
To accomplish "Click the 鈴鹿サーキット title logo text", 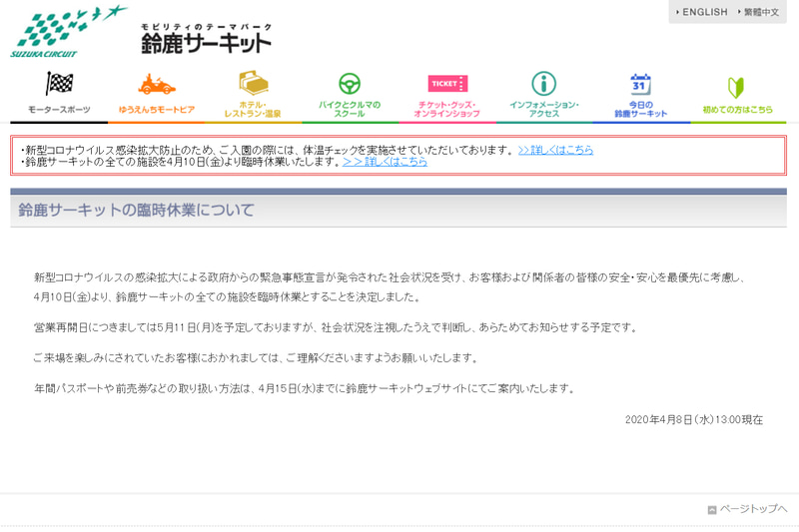I will pos(206,39).
